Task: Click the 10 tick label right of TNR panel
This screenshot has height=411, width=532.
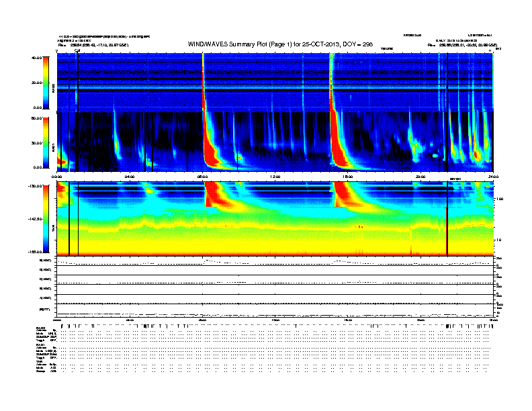Action: click(498, 240)
